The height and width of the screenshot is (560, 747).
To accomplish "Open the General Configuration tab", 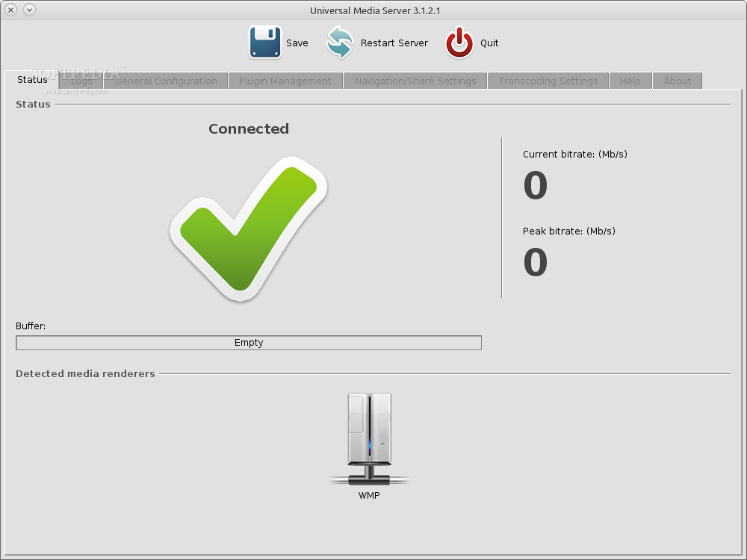I will tap(166, 80).
